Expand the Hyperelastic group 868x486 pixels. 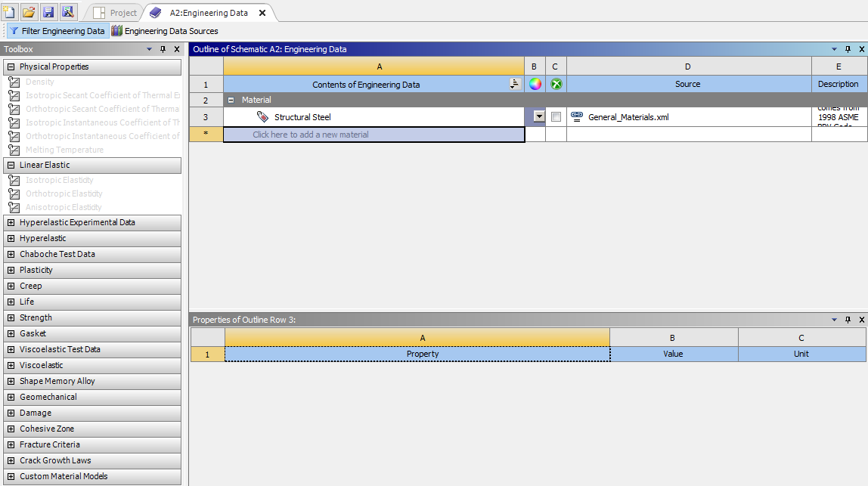pyautogui.click(x=11, y=239)
